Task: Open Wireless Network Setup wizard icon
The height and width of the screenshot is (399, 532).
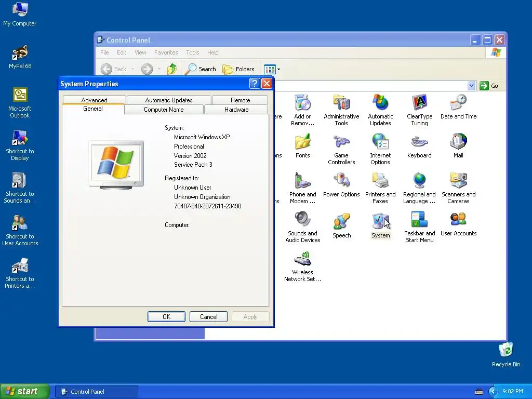Action: tap(302, 266)
